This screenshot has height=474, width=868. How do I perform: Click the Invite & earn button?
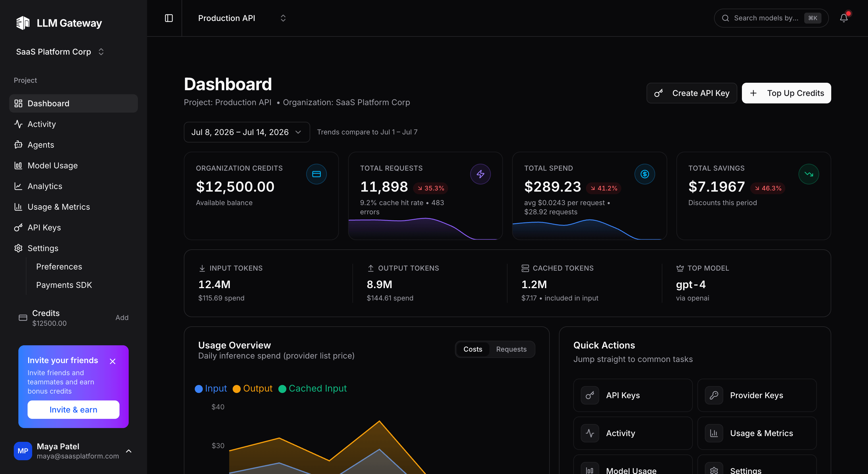(74, 410)
